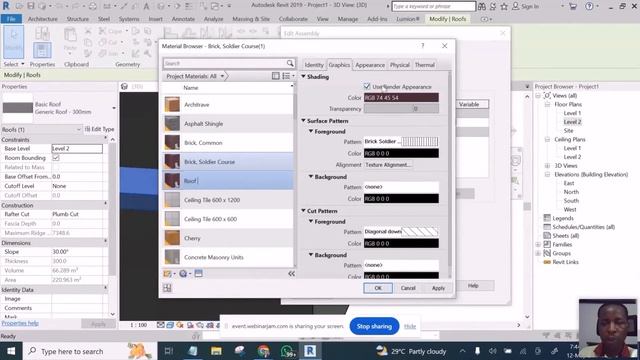Collapse the material editor pane with the double chevron

291,273
